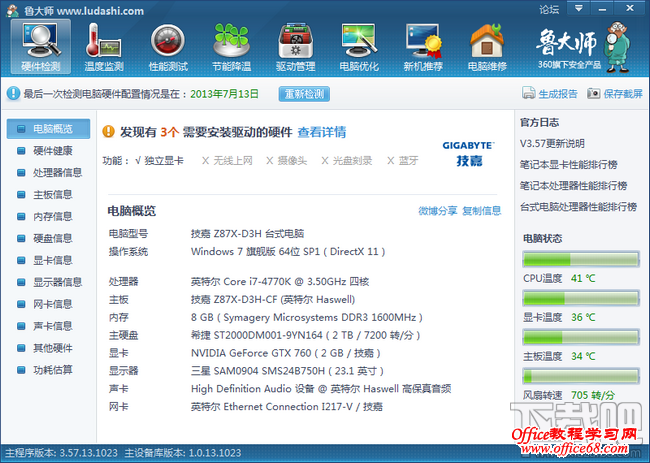Open 台式电脑处理器性能排行榜 link

pos(578,207)
